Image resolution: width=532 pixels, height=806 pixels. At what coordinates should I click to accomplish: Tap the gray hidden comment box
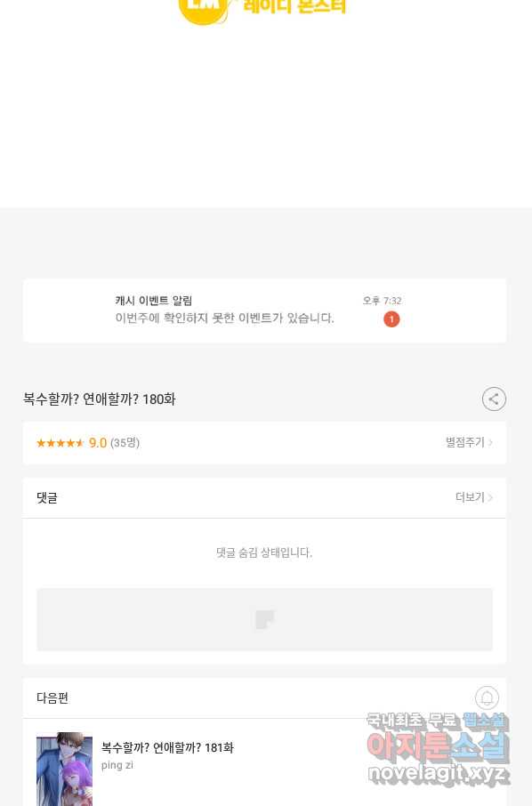[x=265, y=619]
